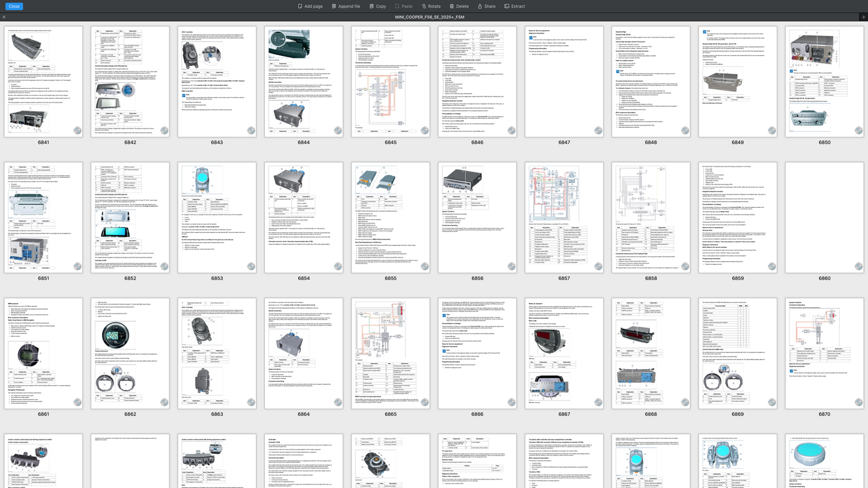
Task: Open a new tab with the plus icon
Action: [x=863, y=17]
